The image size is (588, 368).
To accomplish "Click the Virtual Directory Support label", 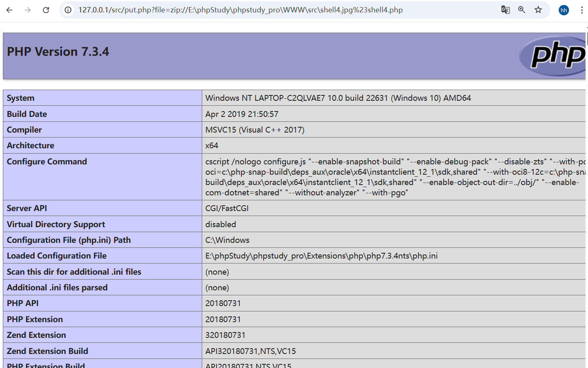I will click(x=56, y=224).
